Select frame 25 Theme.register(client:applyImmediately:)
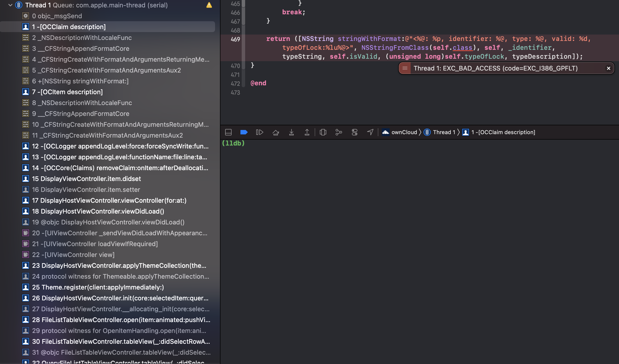The height and width of the screenshot is (364, 619). tap(108, 287)
